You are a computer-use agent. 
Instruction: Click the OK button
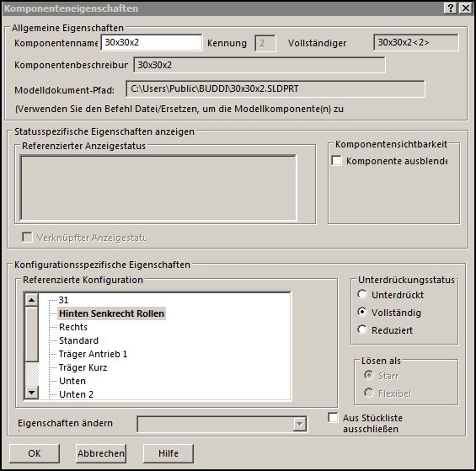coord(35,453)
